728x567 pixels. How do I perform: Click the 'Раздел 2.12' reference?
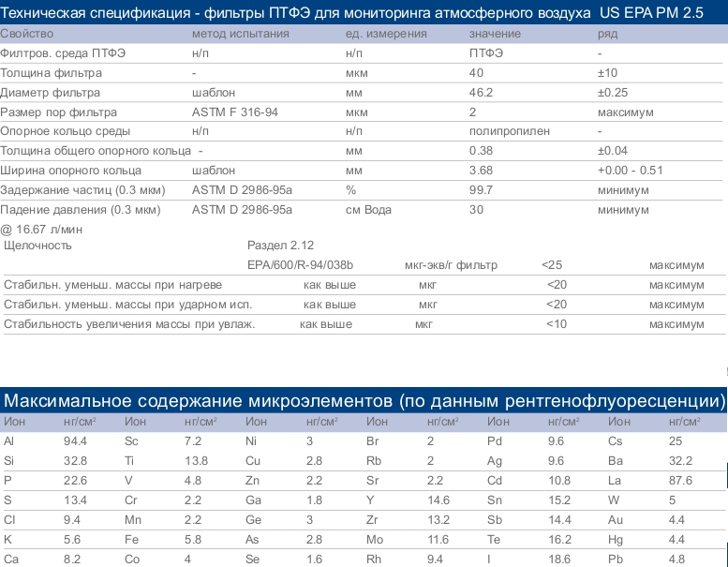tap(280, 246)
